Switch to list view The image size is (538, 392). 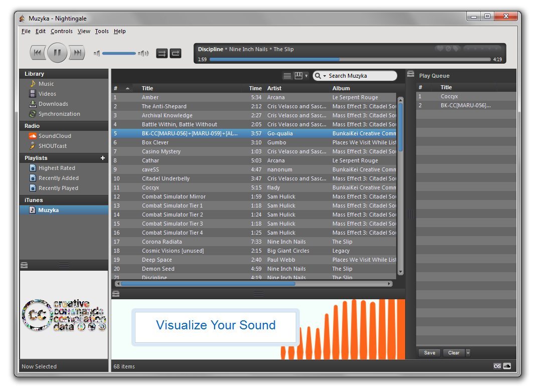coord(287,76)
